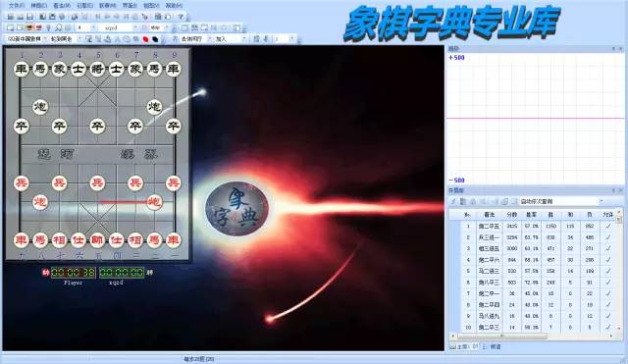The image size is (628, 364).
Task: Click the right arrow of horizontal scrollbar
Action: tap(612, 337)
